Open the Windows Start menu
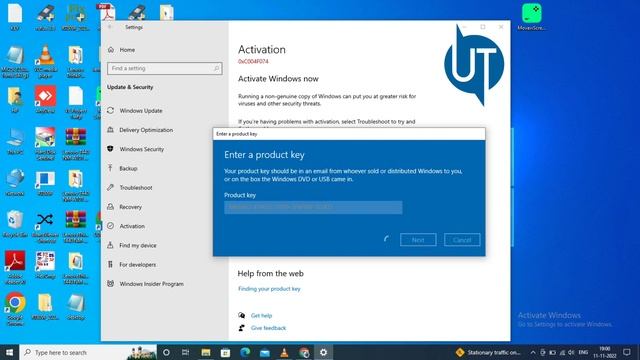This screenshot has width=640, height=360. [9, 352]
